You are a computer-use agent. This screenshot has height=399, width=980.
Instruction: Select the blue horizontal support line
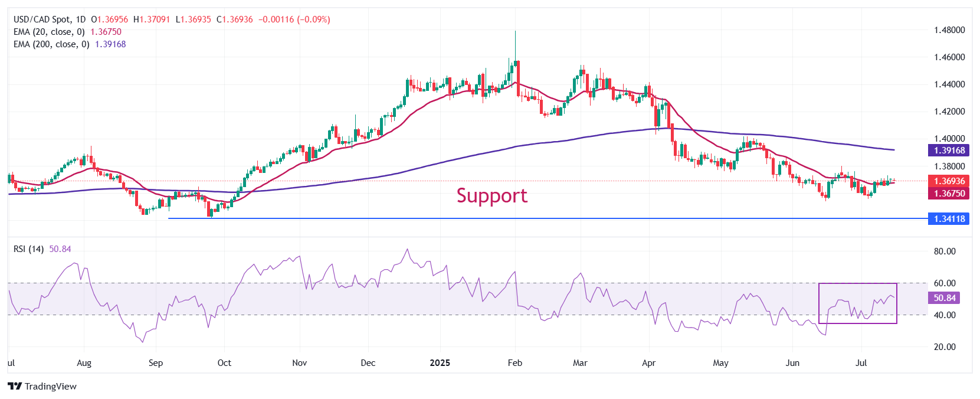pyautogui.click(x=548, y=218)
